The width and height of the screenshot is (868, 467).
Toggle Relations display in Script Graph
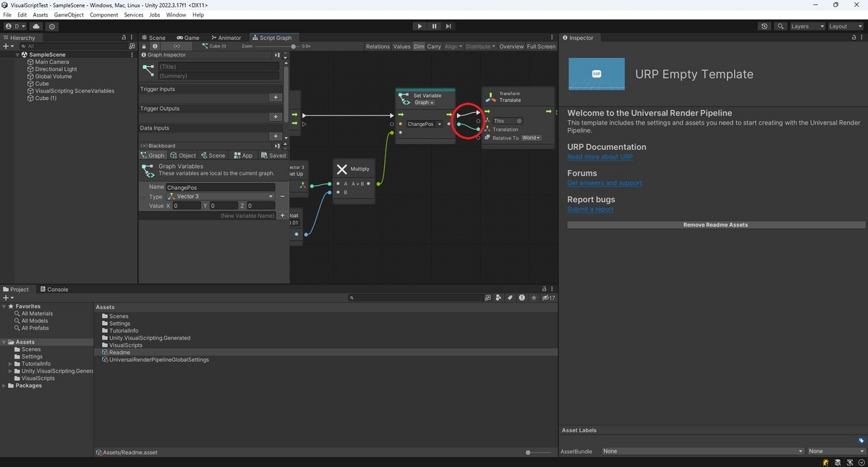[378, 46]
